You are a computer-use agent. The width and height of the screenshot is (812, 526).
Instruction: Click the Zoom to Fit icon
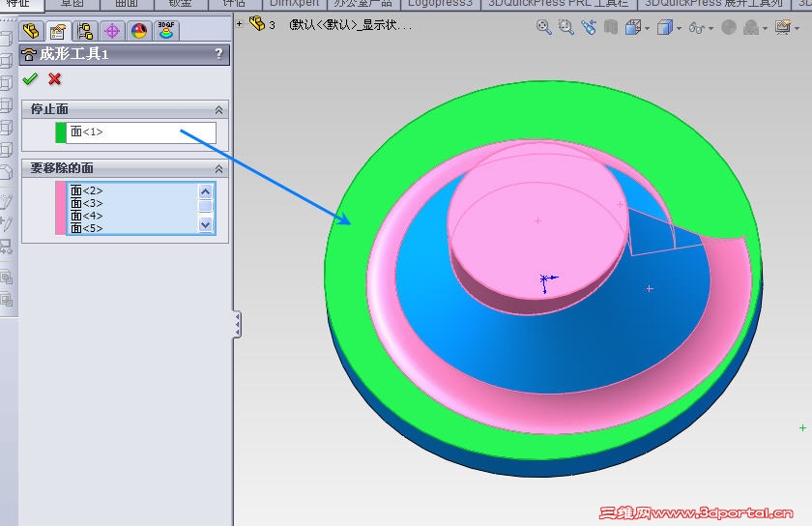click(543, 27)
